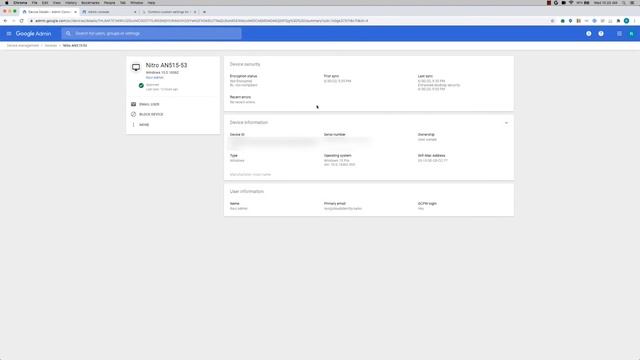Open Spotlight search in the macOS menu bar
640x360 pixels.
click(x=624, y=2)
